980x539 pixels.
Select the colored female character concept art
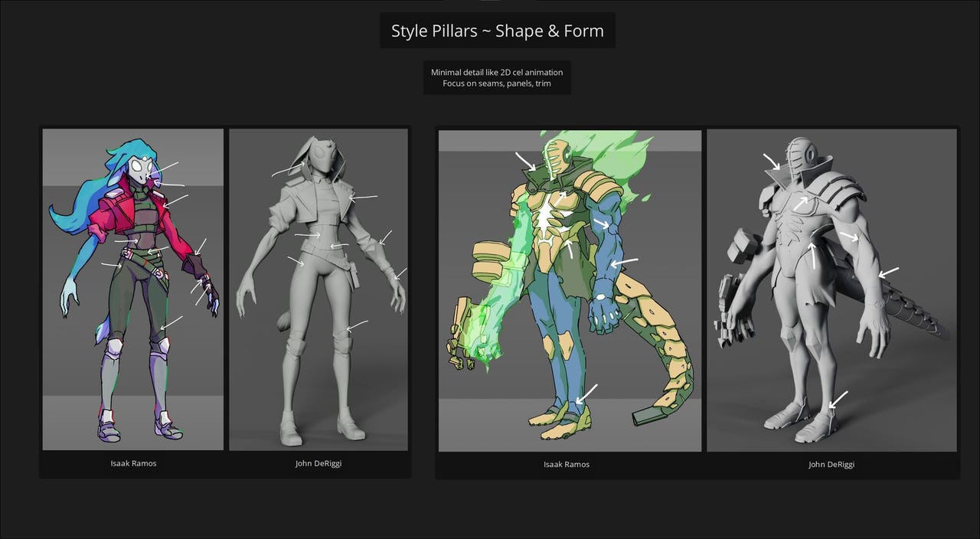[133, 289]
